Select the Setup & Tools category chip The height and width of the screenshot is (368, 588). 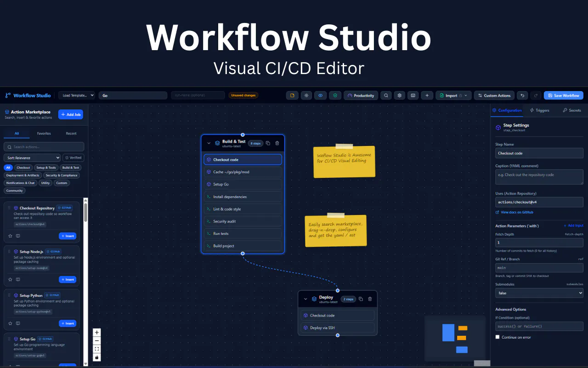click(46, 167)
